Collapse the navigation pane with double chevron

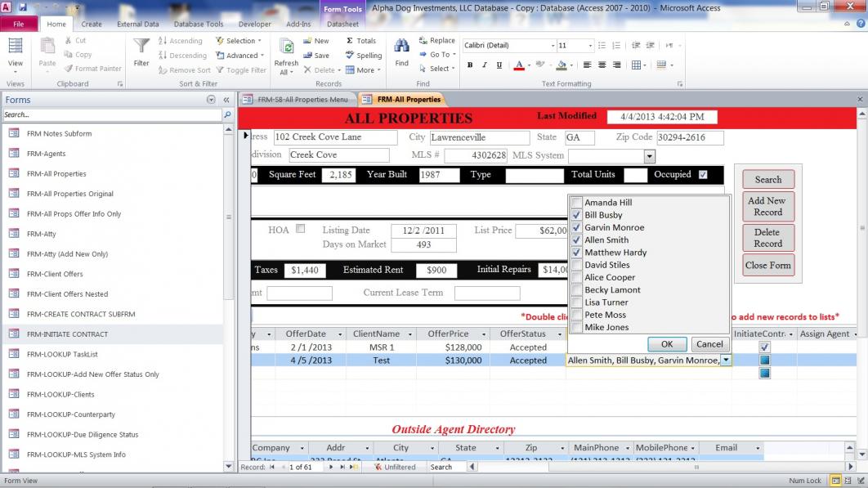click(226, 100)
